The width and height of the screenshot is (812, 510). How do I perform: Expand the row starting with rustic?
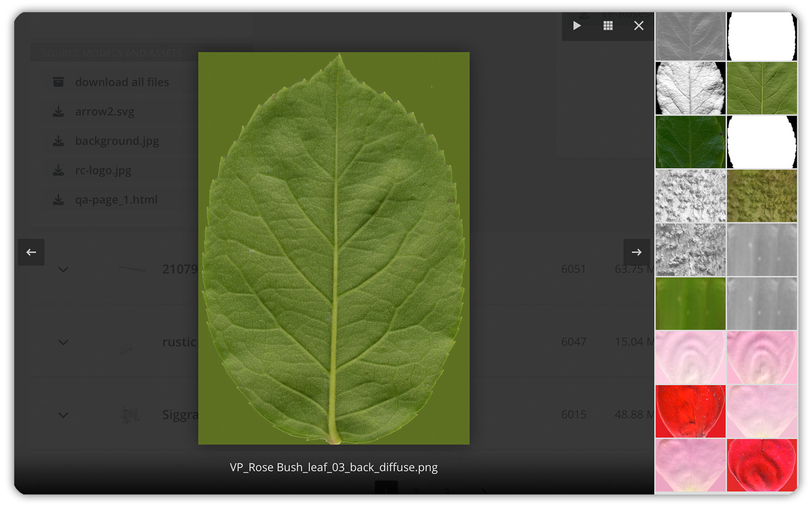point(63,342)
